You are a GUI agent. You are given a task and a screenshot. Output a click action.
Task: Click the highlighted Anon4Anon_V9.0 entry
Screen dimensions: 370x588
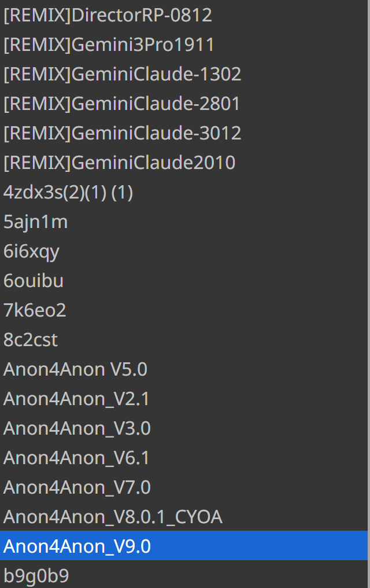tap(77, 547)
